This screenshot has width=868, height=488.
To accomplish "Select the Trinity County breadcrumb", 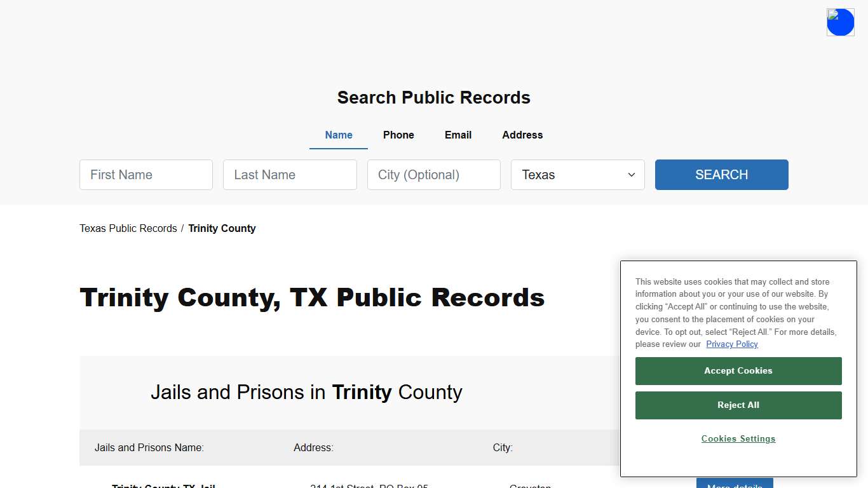I will (x=222, y=228).
